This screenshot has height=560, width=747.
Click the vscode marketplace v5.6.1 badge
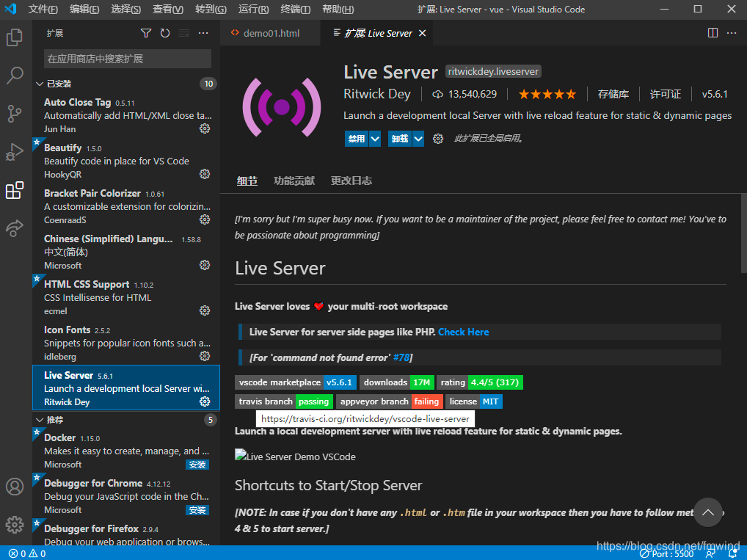pyautogui.click(x=296, y=382)
